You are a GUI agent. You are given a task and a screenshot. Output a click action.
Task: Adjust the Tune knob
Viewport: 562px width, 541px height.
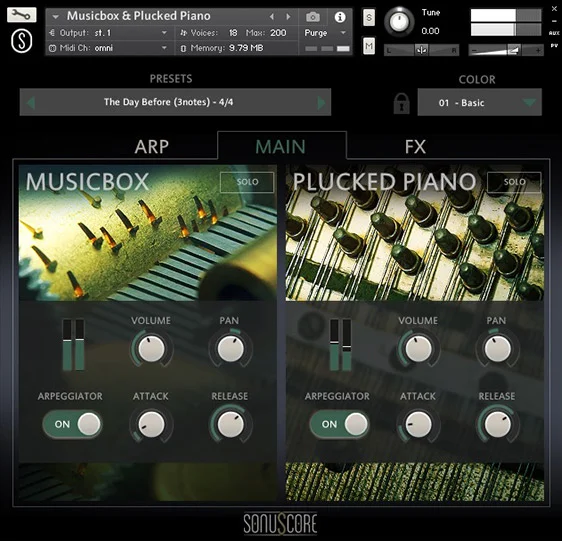(399, 22)
